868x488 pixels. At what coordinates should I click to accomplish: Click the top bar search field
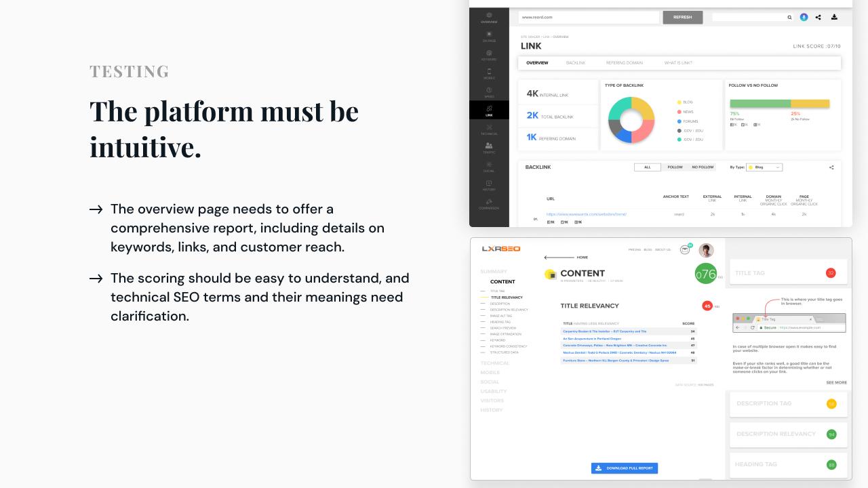pos(753,18)
